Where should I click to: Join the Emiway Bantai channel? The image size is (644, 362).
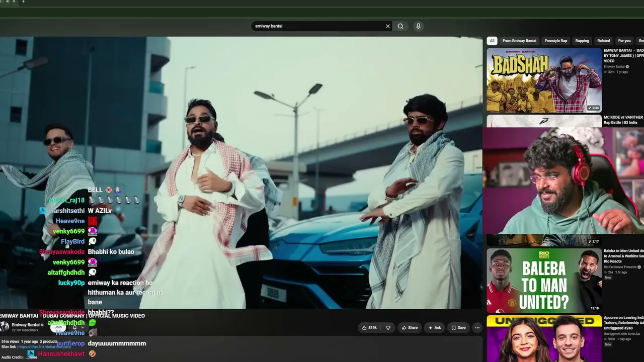pyautogui.click(x=58, y=327)
